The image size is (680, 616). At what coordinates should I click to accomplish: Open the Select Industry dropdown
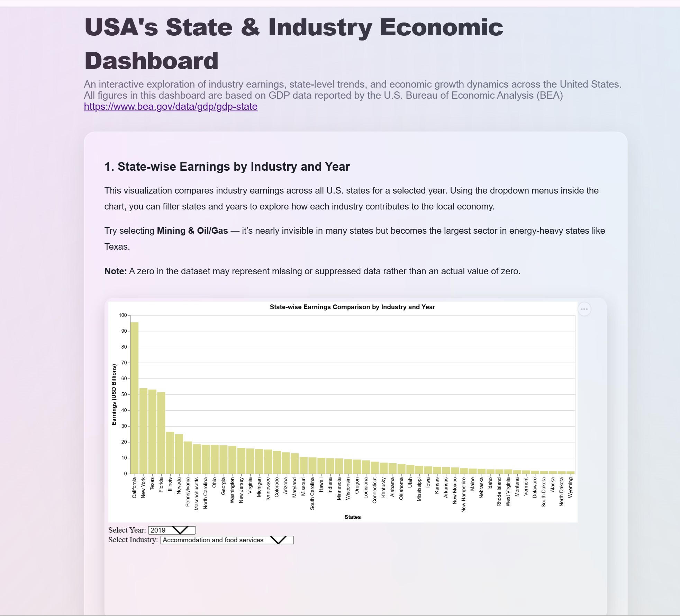(227, 540)
